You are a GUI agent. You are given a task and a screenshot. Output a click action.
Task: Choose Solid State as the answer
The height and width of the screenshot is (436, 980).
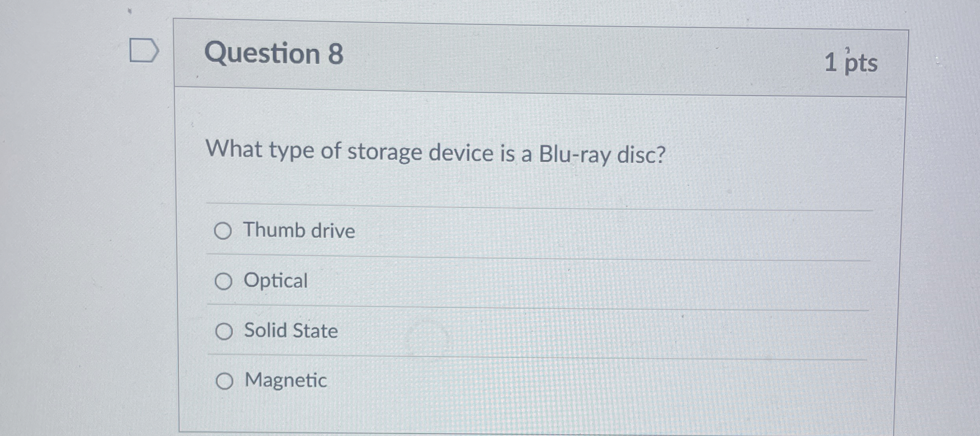[224, 332]
